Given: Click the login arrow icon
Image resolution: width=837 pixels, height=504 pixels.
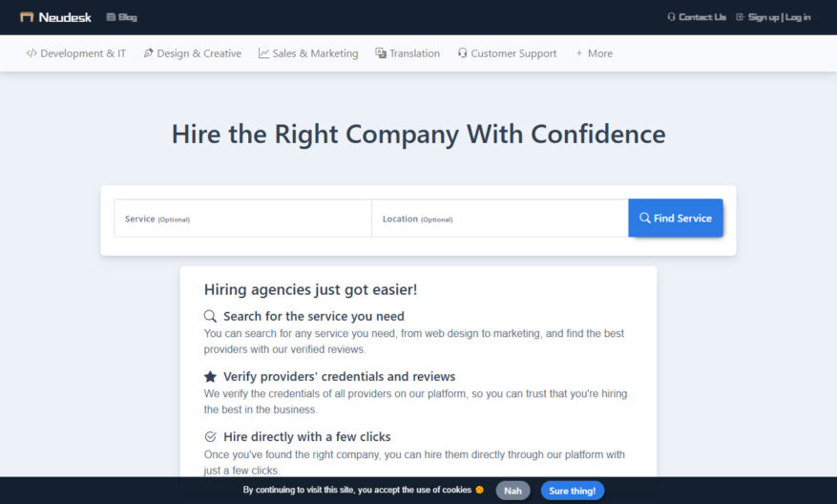Looking at the screenshot, I should point(740,17).
